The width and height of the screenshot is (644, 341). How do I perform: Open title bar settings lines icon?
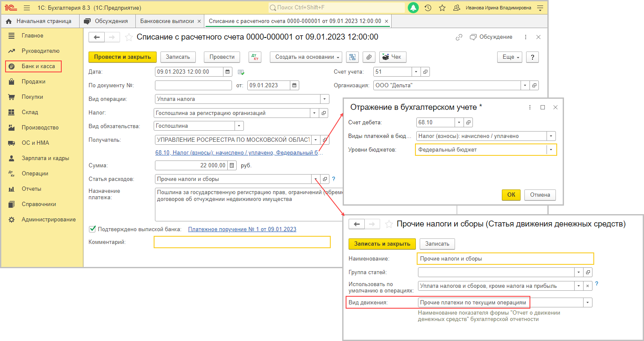coord(540,8)
